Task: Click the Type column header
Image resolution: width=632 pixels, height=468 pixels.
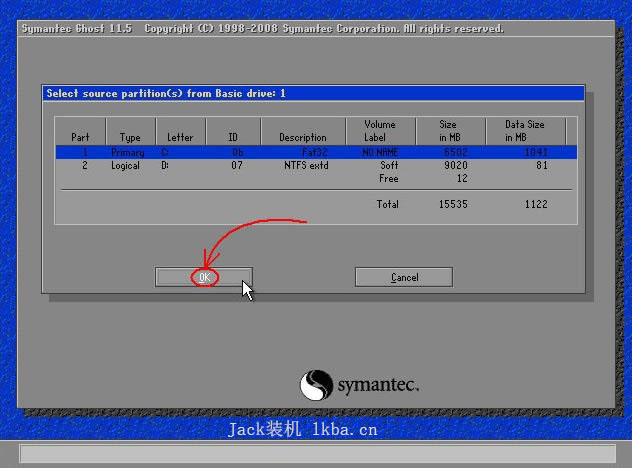Action: [130, 137]
